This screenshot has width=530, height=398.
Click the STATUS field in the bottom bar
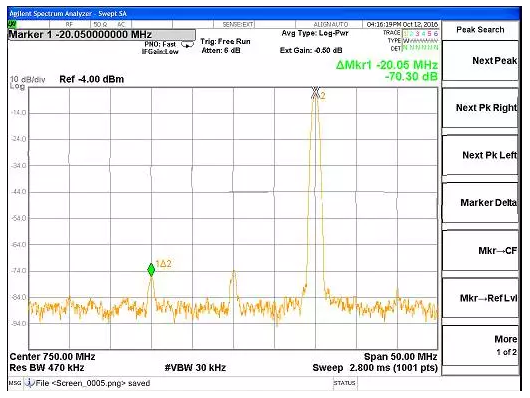[x=344, y=383]
